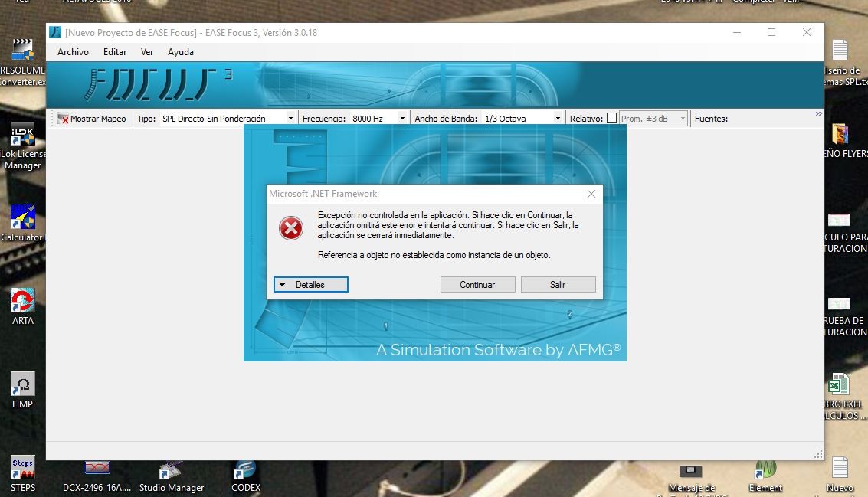The image size is (868, 497).
Task: Select the Mensaje de desktop icon
Action: (x=691, y=479)
